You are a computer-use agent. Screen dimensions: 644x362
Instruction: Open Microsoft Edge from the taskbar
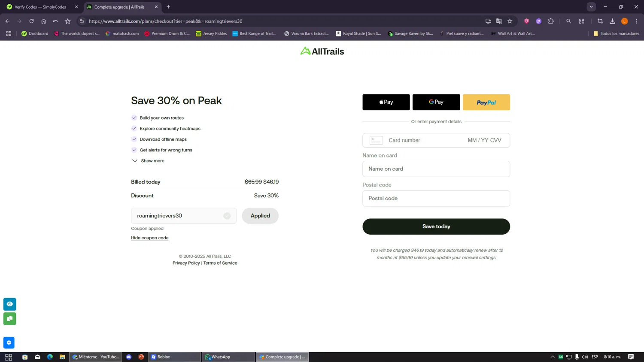50,357
